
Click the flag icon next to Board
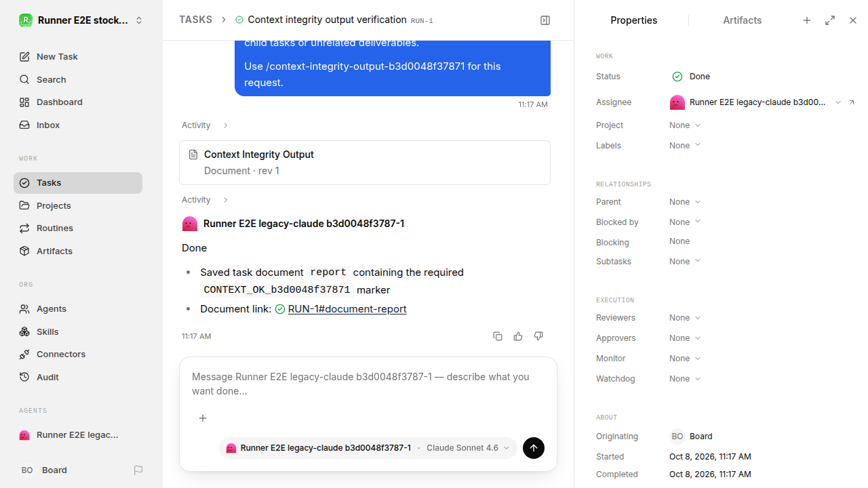(138, 470)
